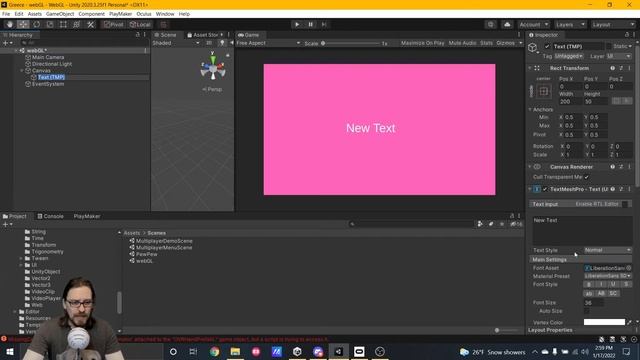
Task: Select the Transform tool in toolbar
Action: pyautogui.click(x=77, y=24)
